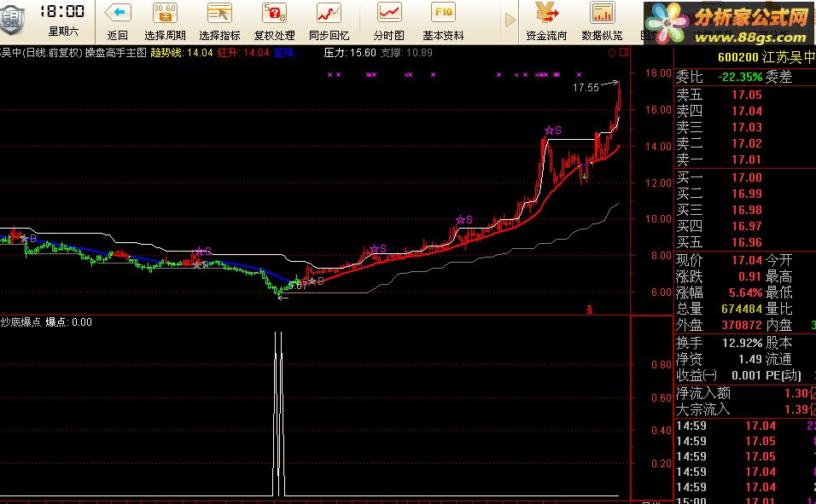The width and height of the screenshot is (816, 504).
Task: Click the 爆点: 0.00 value label
Action: tap(68, 322)
